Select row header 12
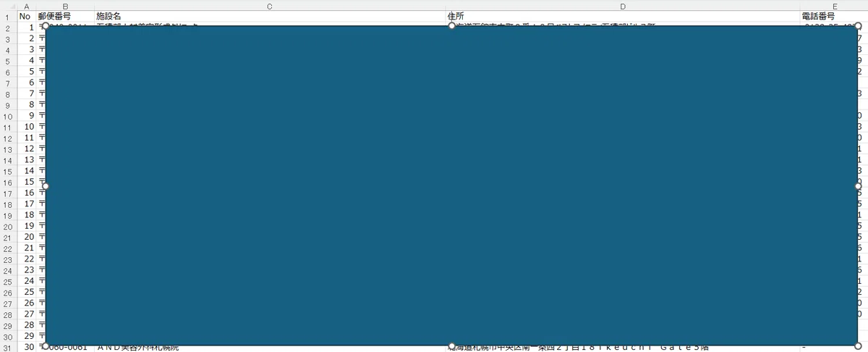Screen dimensions: 868x352 click(x=9, y=138)
